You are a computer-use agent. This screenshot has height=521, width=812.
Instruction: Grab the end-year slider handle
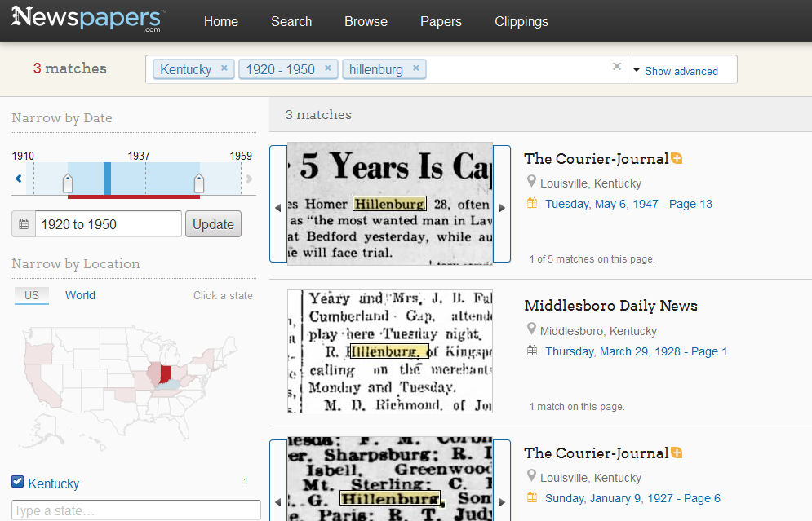pyautogui.click(x=199, y=183)
